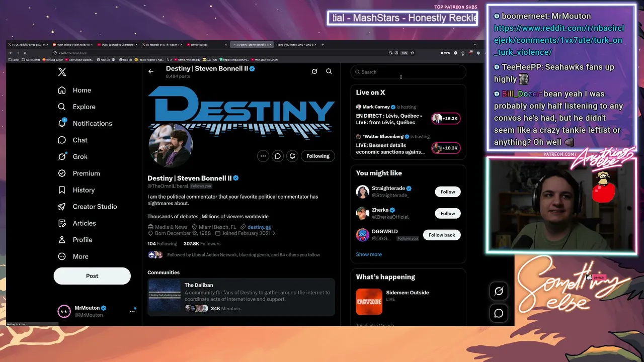
Task: Open the Destiny banner image
Action: pyautogui.click(x=242, y=113)
